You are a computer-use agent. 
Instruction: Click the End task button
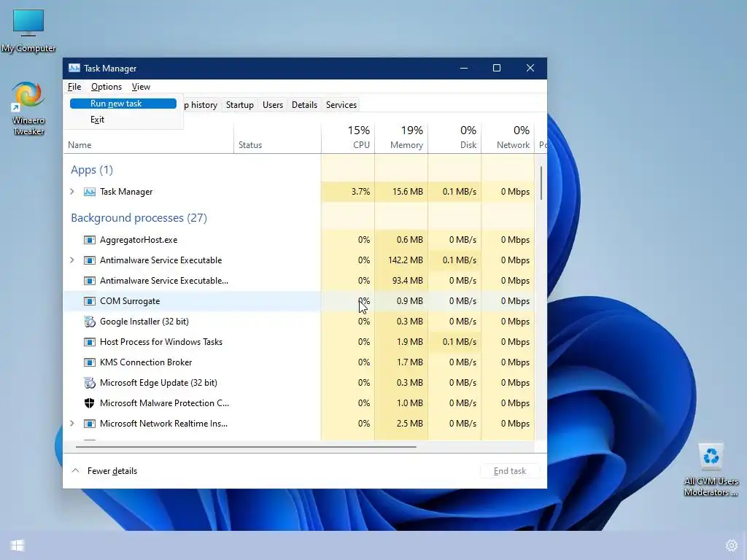click(x=510, y=471)
